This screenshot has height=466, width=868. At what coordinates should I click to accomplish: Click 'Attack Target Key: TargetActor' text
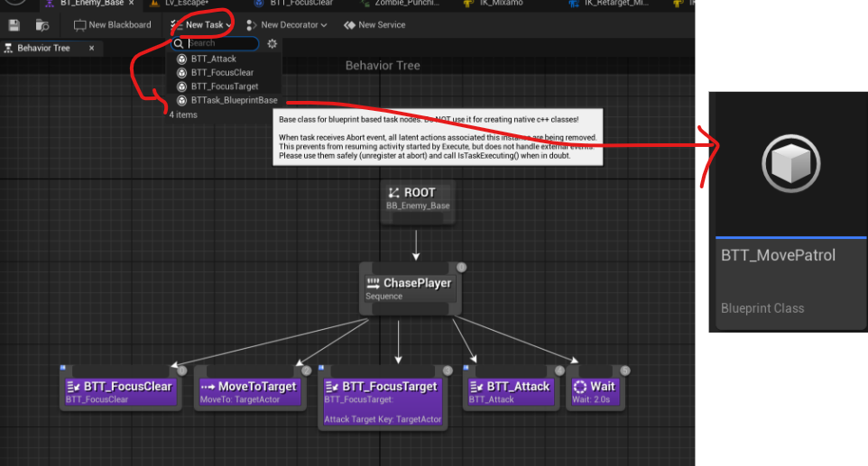pyautogui.click(x=383, y=419)
